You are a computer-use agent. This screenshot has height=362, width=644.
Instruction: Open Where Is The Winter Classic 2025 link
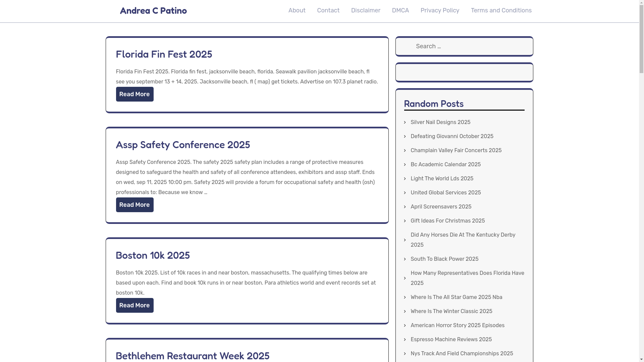[x=451, y=311]
